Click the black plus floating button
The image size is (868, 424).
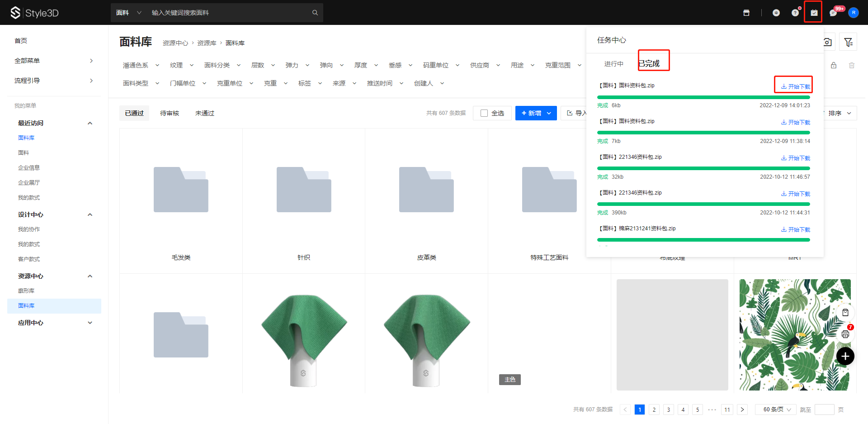click(845, 357)
